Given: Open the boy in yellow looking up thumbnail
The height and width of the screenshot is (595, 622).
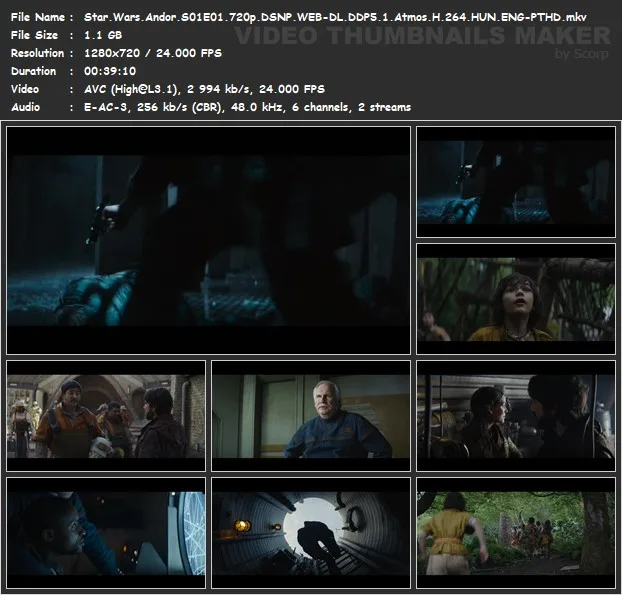Looking at the screenshot, I should (516, 299).
